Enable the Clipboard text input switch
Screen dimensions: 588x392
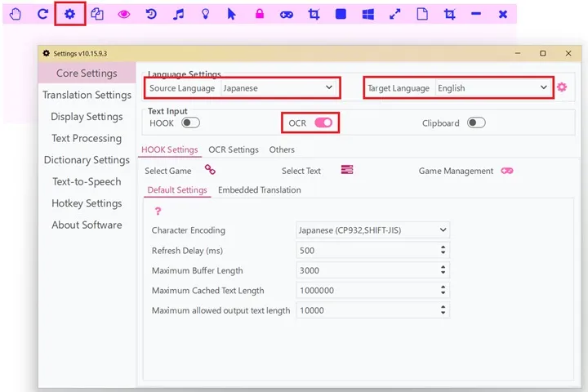[476, 122]
